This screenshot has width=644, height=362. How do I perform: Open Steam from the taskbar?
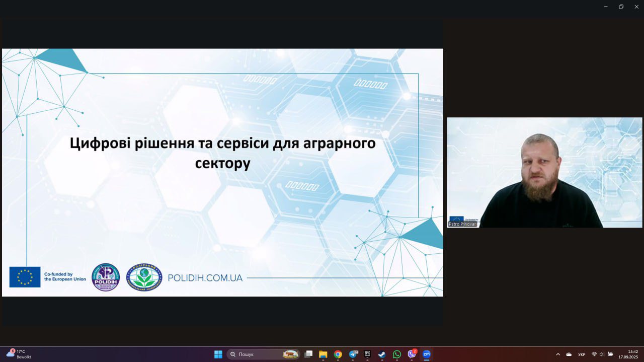(382, 354)
